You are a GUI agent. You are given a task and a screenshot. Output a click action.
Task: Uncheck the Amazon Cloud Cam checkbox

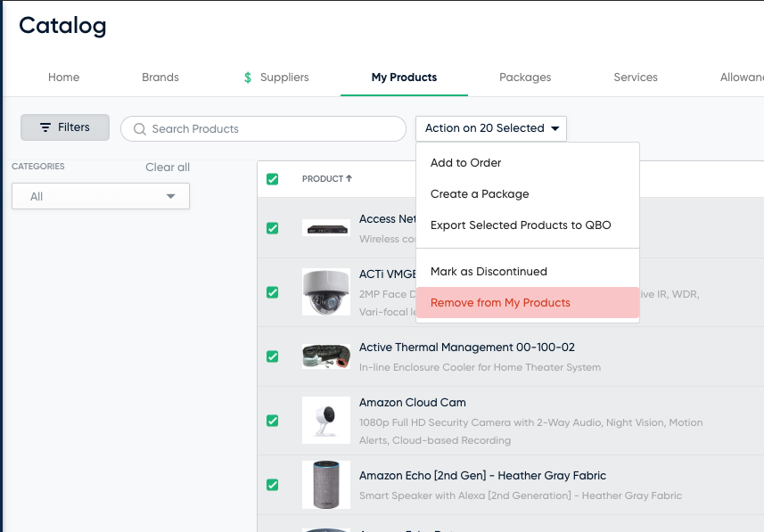tap(273, 421)
